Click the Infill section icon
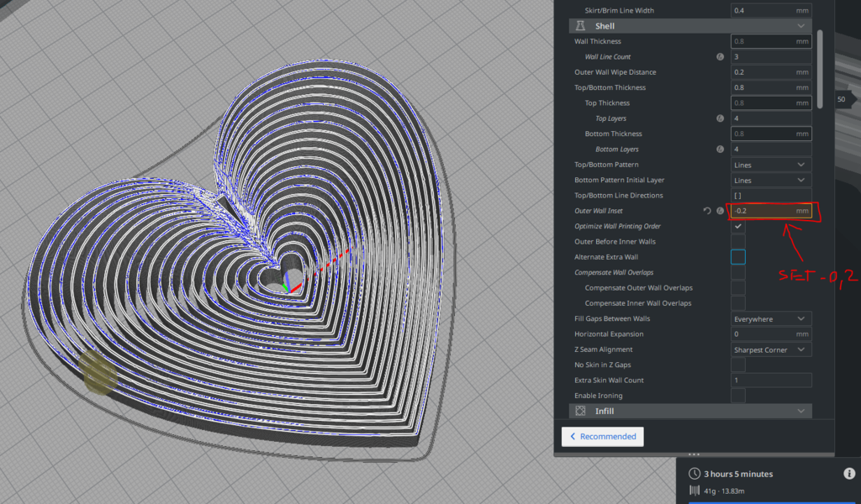 coord(579,411)
